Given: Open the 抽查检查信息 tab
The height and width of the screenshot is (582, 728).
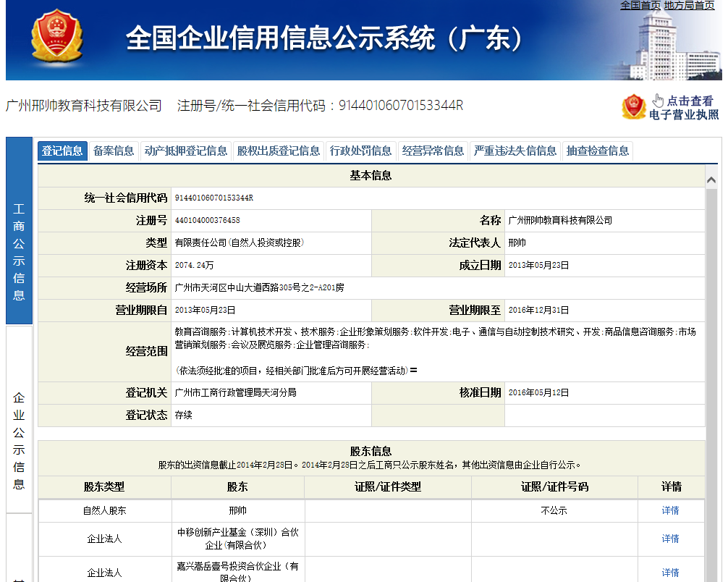Looking at the screenshot, I should (x=597, y=151).
